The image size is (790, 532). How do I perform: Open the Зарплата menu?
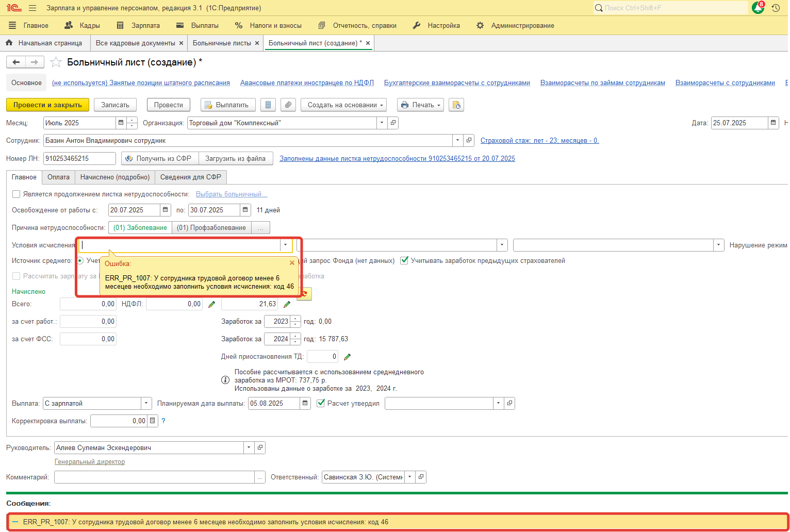point(138,25)
